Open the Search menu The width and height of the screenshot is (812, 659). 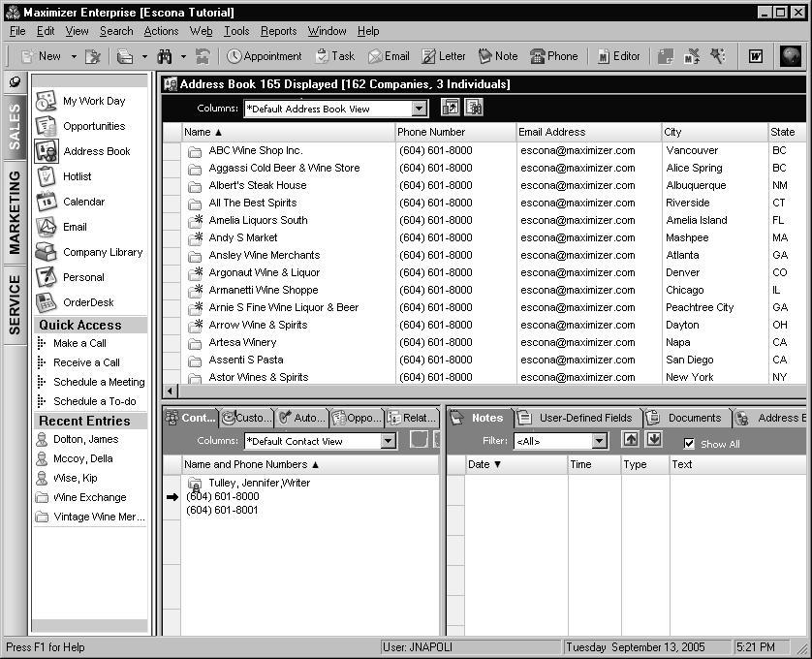click(x=116, y=31)
